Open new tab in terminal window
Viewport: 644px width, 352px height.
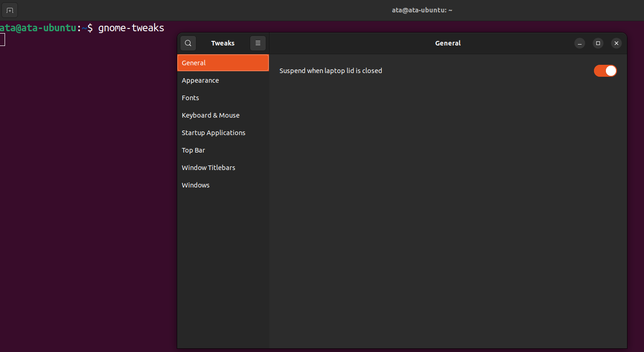10,10
